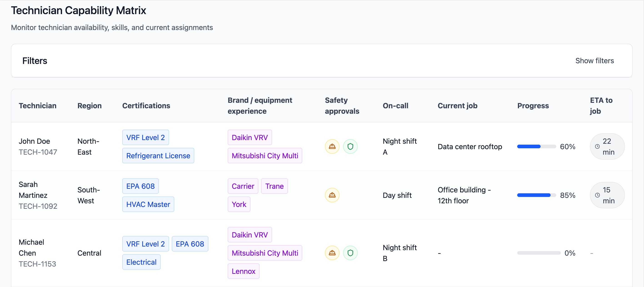Click Sarah Martinez's 85% progress bar

pyautogui.click(x=536, y=195)
